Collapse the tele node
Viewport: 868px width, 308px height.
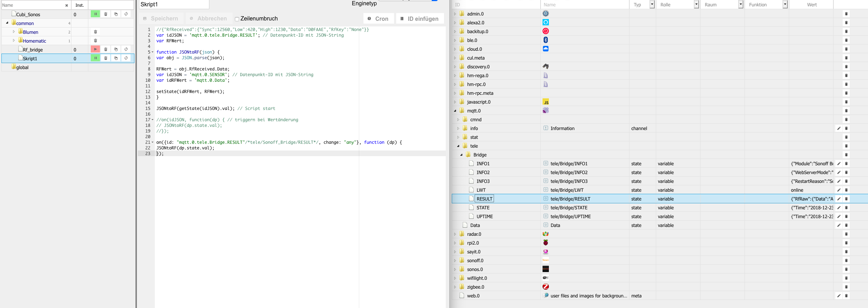tap(458, 146)
